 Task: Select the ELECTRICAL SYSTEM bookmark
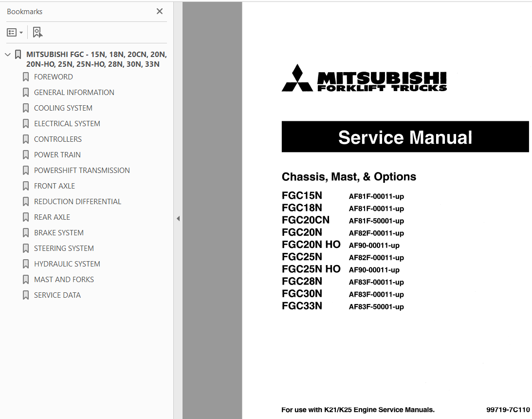pos(67,124)
